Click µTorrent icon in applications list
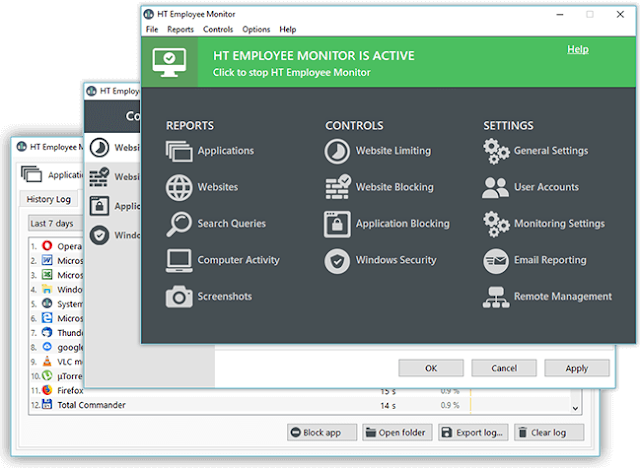 [x=47, y=375]
